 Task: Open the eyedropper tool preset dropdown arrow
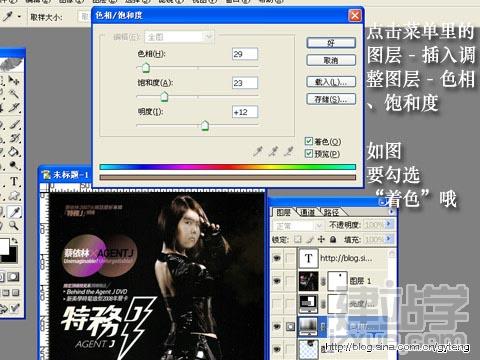point(19,16)
